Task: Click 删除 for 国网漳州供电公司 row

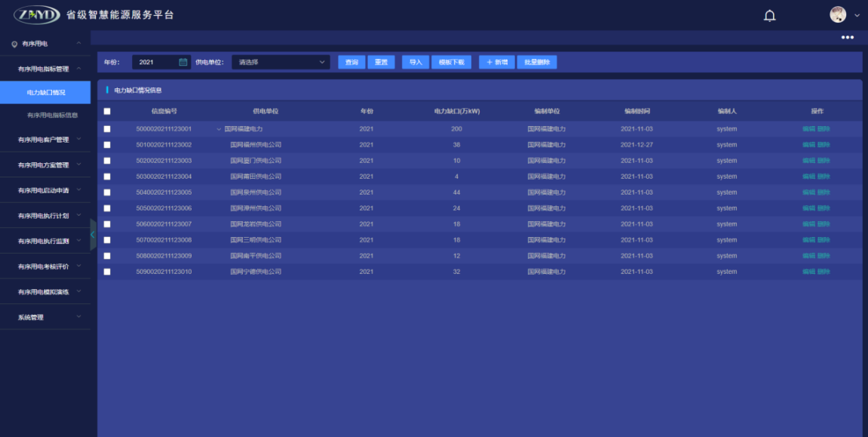Action: tap(824, 208)
